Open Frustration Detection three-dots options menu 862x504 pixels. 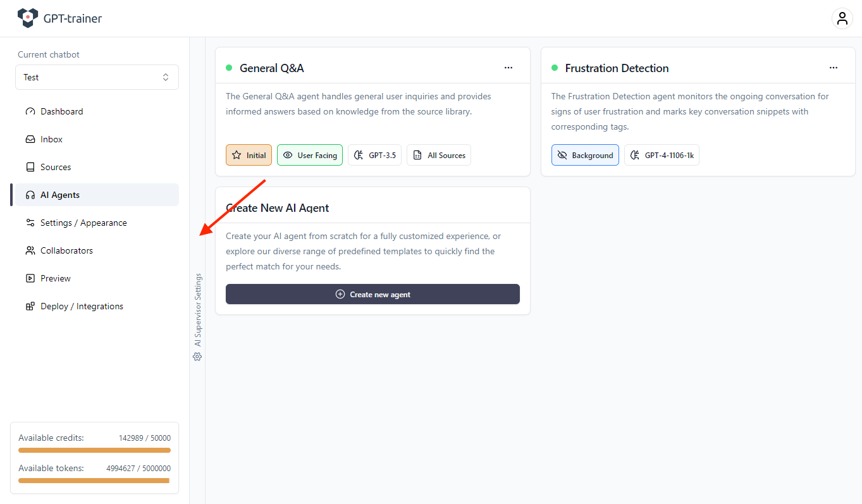pos(834,68)
